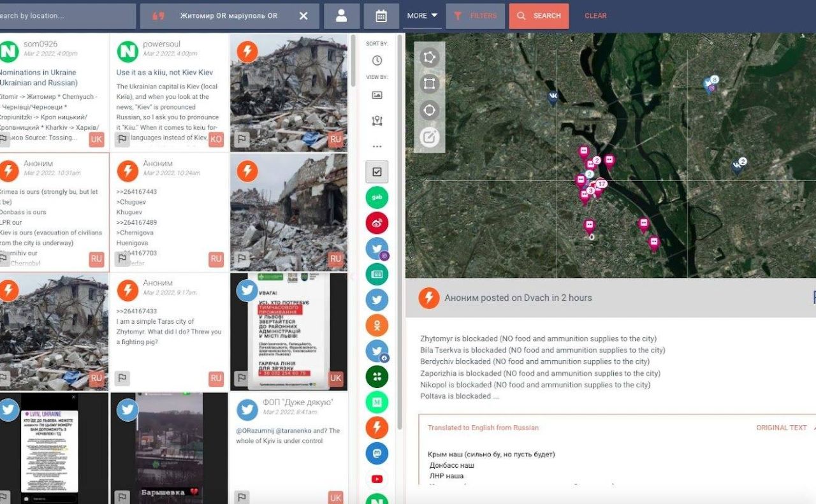Toggle the Gab source filter
This screenshot has width=816, height=504.
coord(377,198)
